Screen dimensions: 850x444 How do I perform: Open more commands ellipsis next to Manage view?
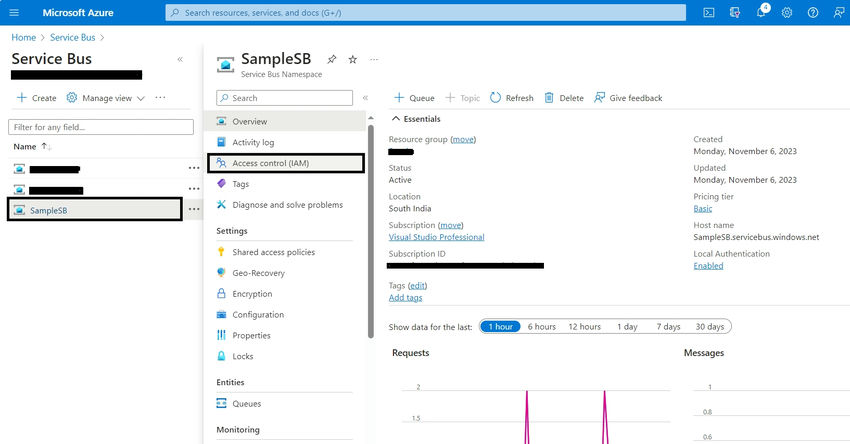pos(160,98)
